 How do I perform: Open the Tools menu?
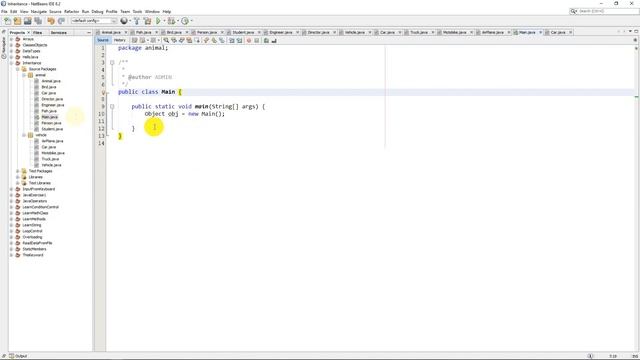pyautogui.click(x=137, y=11)
